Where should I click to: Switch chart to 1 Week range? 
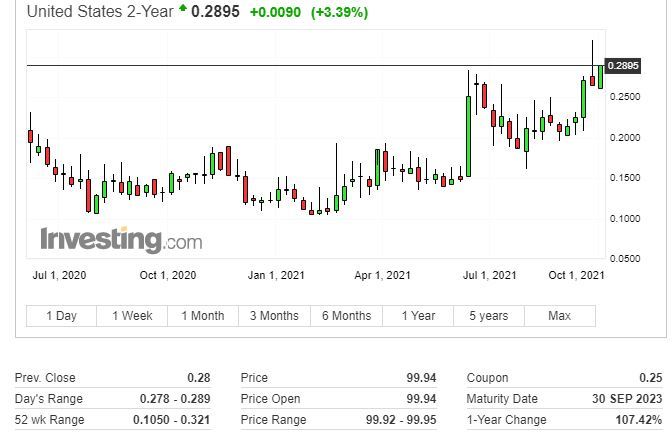[x=132, y=316]
